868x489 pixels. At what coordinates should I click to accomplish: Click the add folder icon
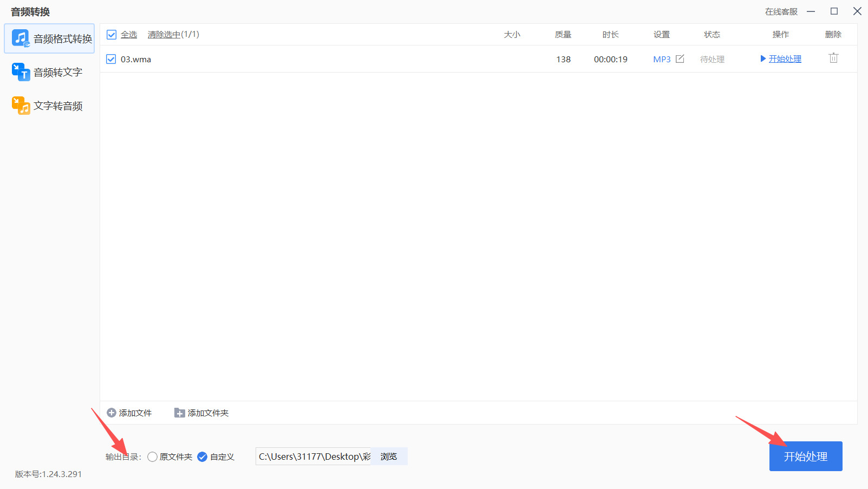pos(180,413)
